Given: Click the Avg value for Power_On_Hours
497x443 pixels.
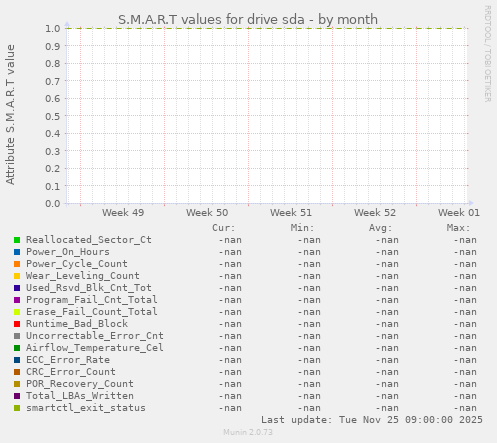Looking at the screenshot, I should [387, 252].
